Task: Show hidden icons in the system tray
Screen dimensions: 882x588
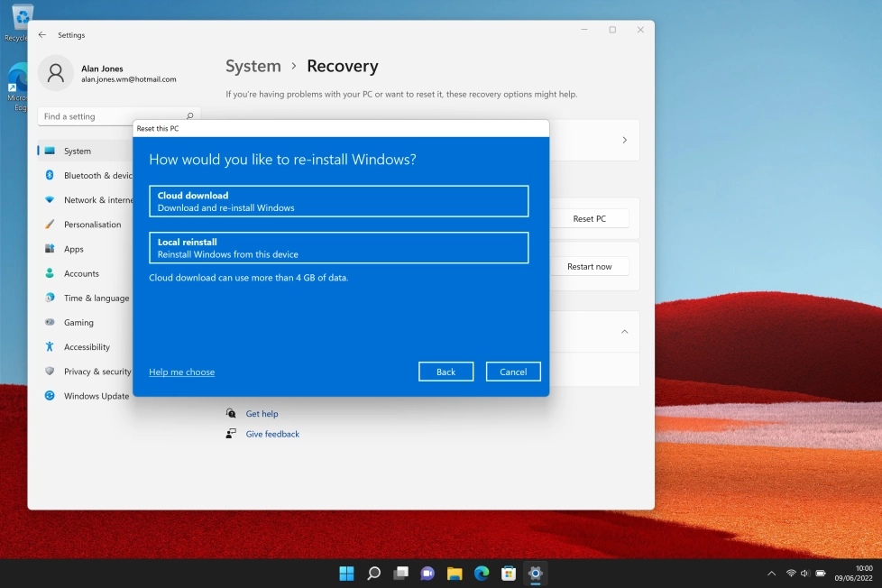Action: click(771, 573)
